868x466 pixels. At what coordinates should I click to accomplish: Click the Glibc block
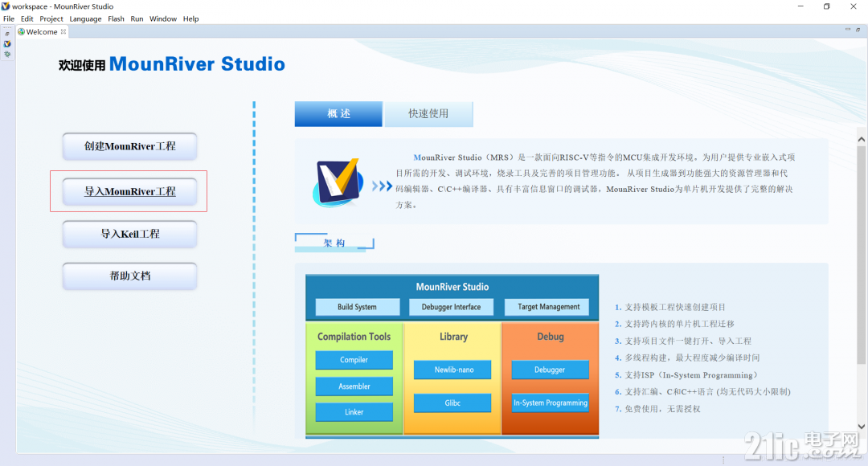[x=452, y=403]
